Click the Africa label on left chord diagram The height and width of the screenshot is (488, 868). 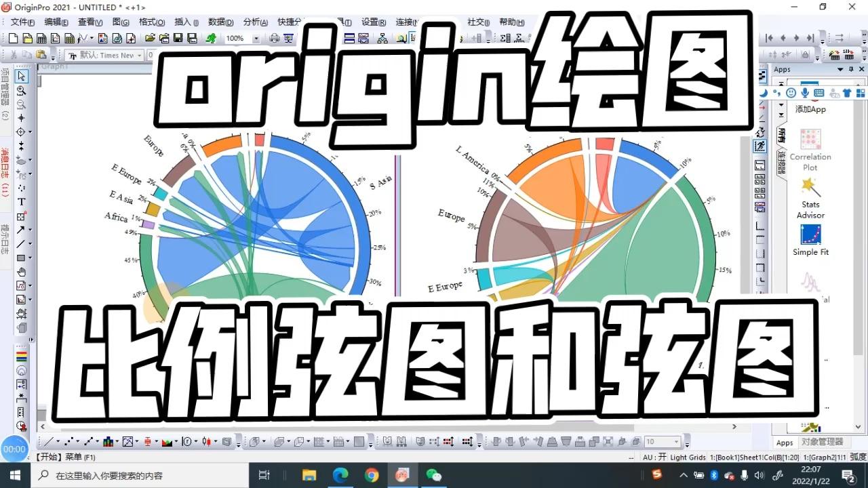point(116,217)
